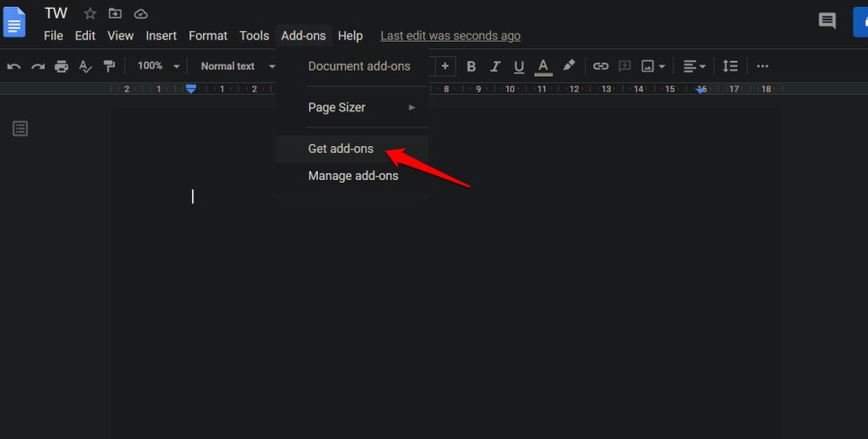Image resolution: width=868 pixels, height=439 pixels.
Task: Open line spacing options
Action: 730,67
